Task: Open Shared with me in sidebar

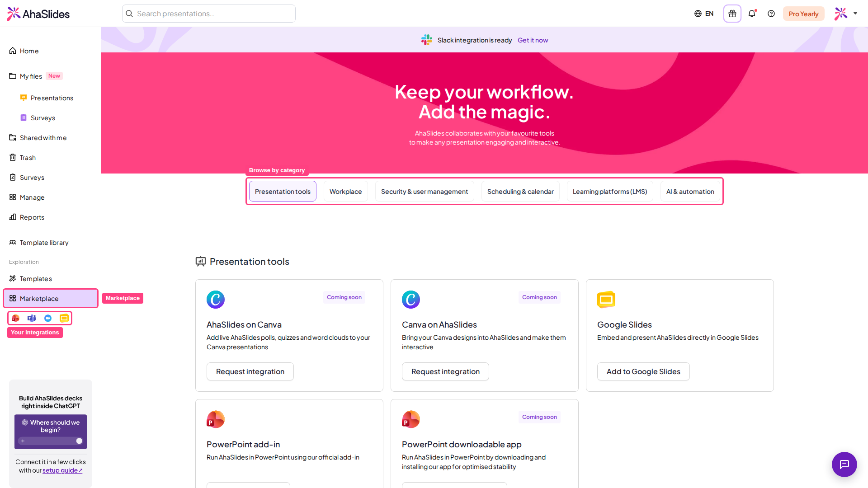Action: pos(51,138)
